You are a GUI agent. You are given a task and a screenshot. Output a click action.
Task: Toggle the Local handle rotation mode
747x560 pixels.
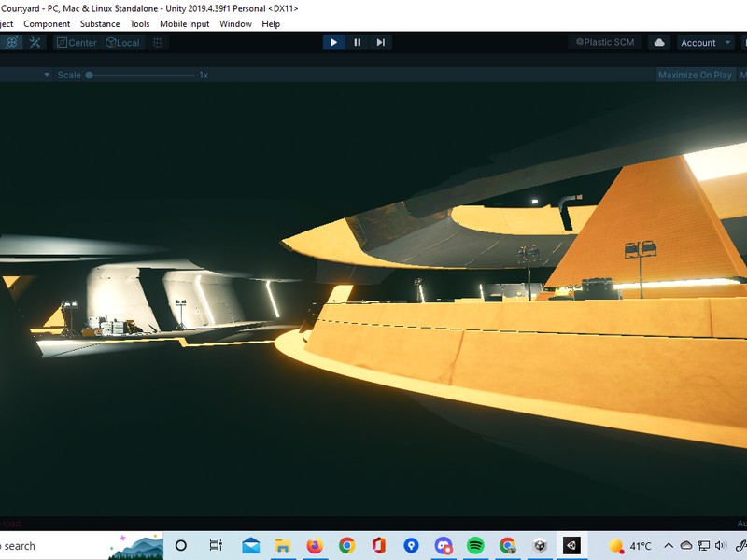(122, 42)
